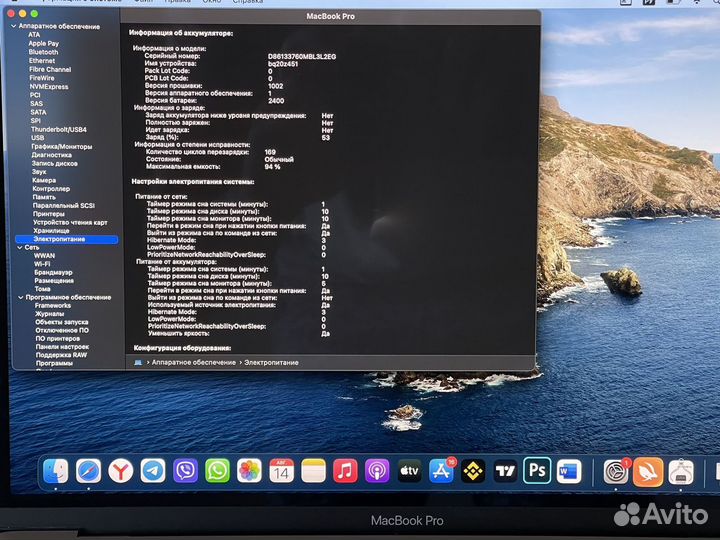The width and height of the screenshot is (720, 540).
Task: Select SATA in the sidebar
Action: 38,112
